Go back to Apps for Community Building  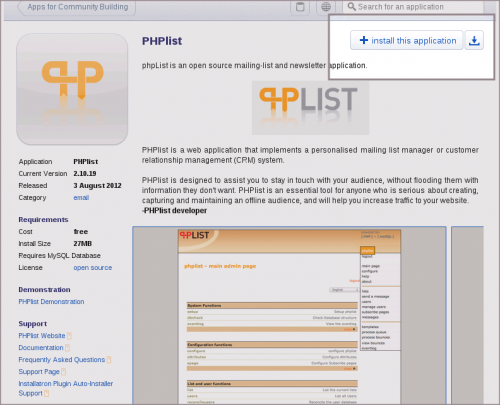tap(77, 7)
